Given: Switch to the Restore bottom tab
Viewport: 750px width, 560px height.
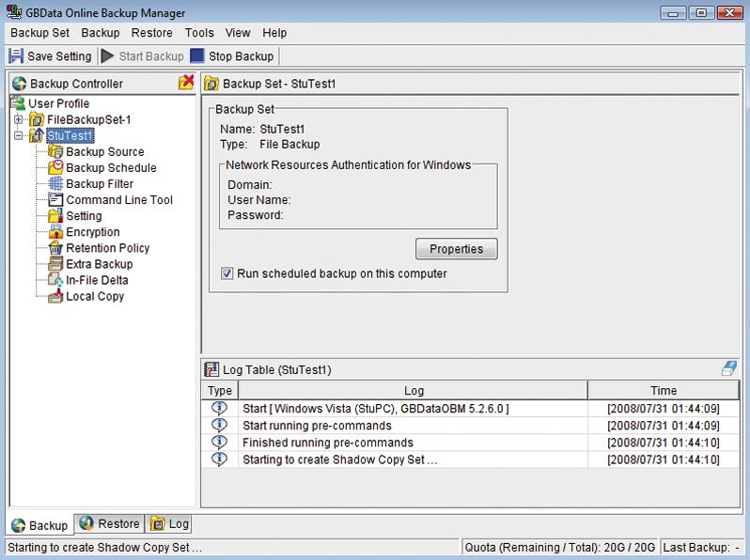Looking at the screenshot, I should click(x=110, y=523).
